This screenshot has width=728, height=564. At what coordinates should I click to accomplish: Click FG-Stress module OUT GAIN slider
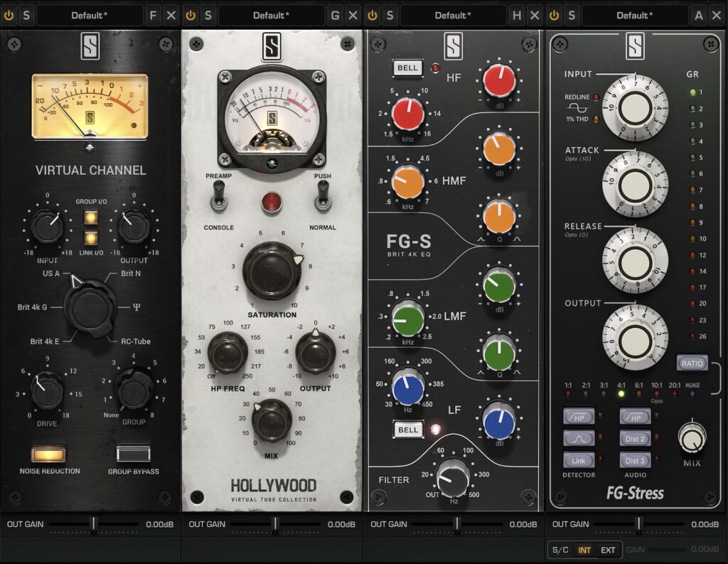(639, 524)
